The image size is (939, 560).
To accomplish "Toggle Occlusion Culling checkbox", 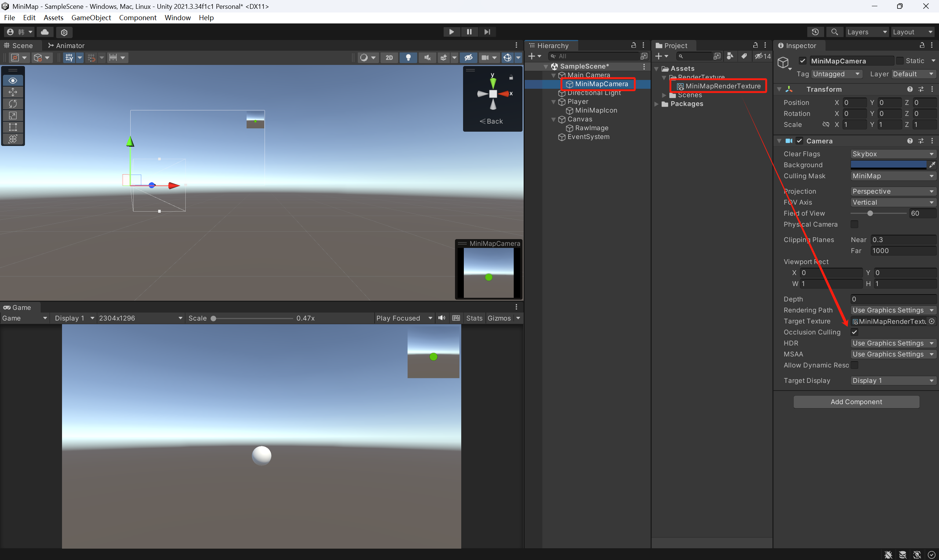I will click(855, 332).
